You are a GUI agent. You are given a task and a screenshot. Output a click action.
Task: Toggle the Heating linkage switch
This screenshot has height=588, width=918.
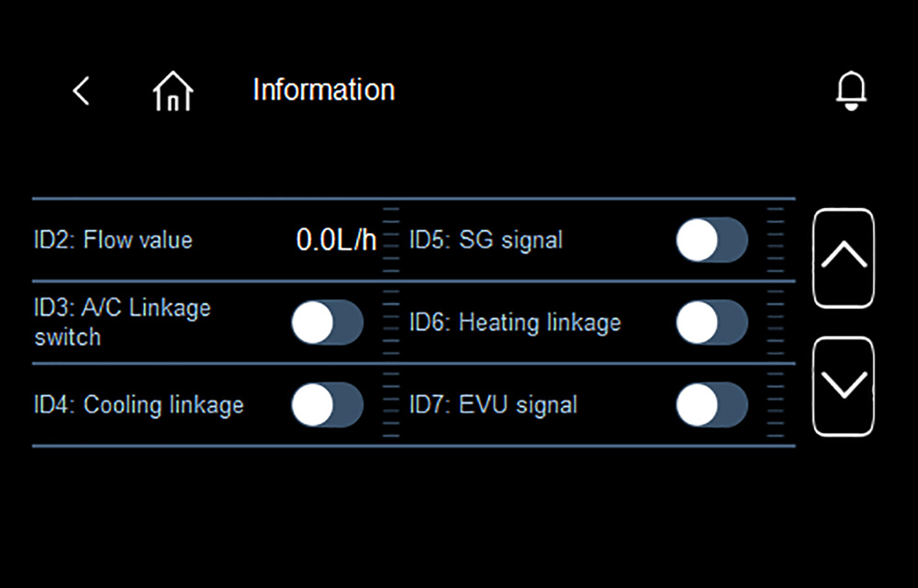[711, 323]
